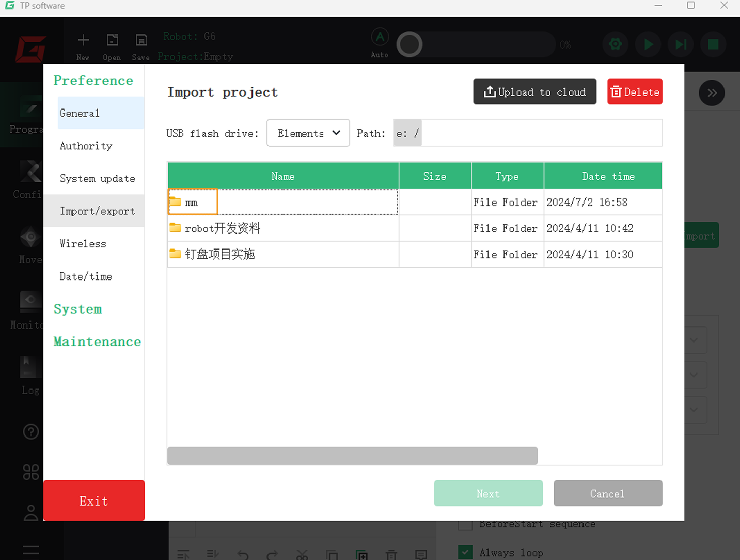The image size is (740, 560).
Task: Cancel the import project dialog
Action: point(608,493)
